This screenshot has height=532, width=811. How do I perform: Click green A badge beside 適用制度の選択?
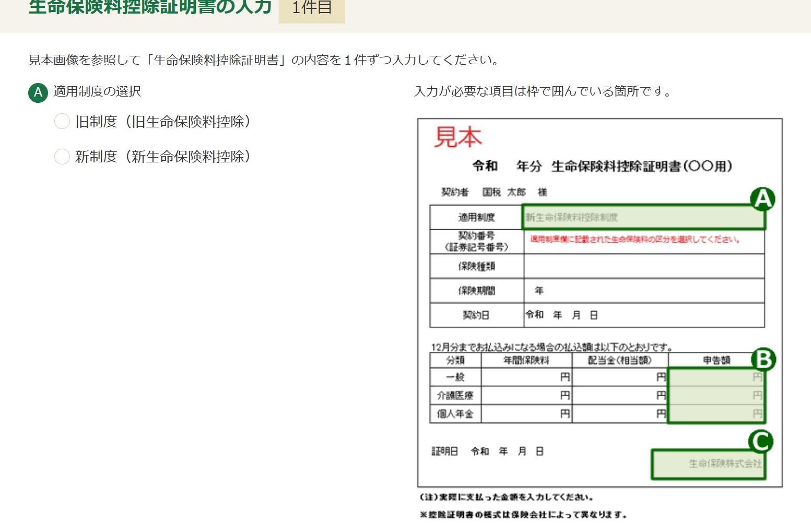pyautogui.click(x=38, y=92)
